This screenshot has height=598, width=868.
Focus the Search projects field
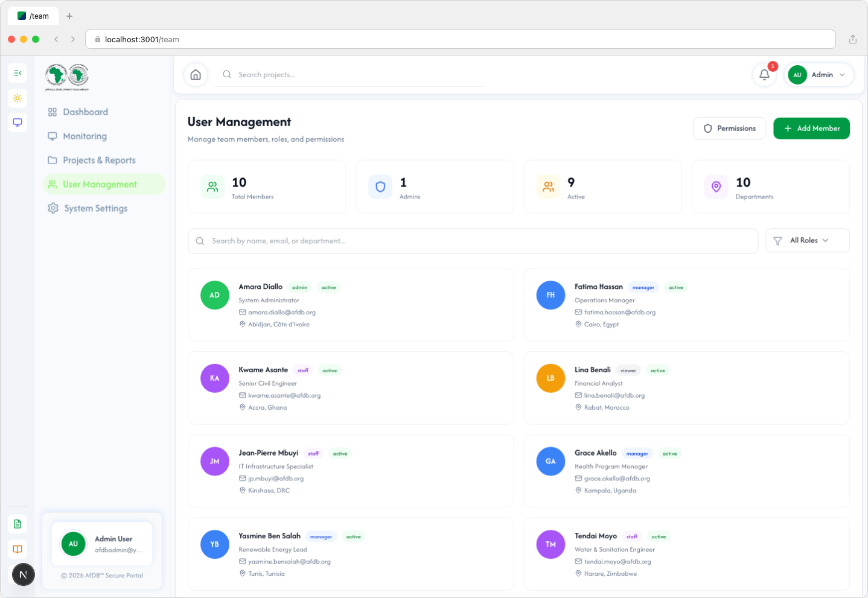coord(350,75)
